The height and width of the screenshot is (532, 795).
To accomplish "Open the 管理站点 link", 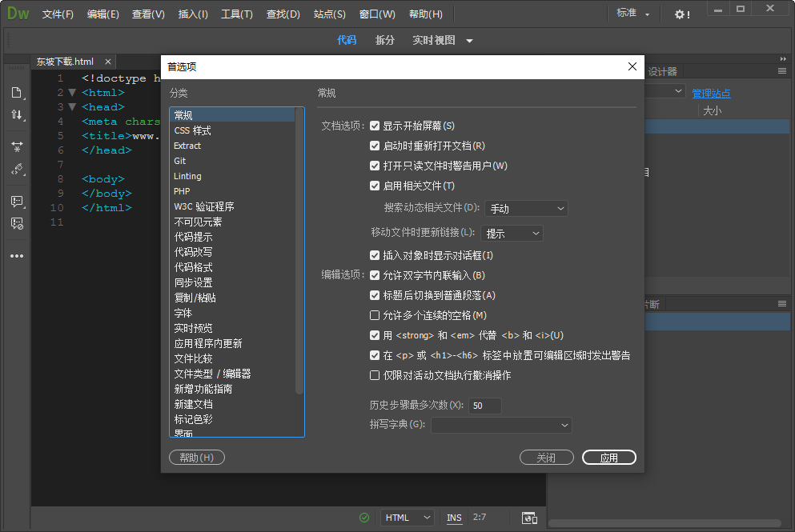I will (x=712, y=94).
